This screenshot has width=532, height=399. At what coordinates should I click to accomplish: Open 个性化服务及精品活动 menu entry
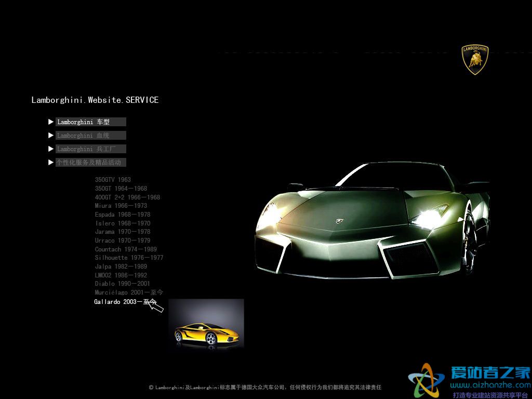90,163
